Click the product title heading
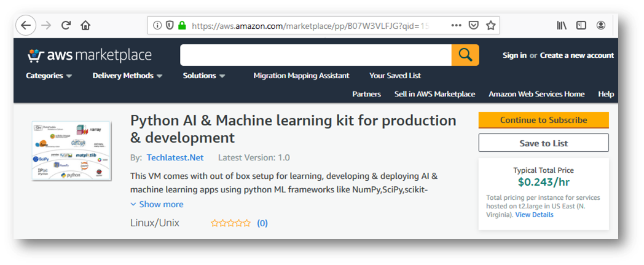The width and height of the screenshot is (644, 265). coord(293,129)
